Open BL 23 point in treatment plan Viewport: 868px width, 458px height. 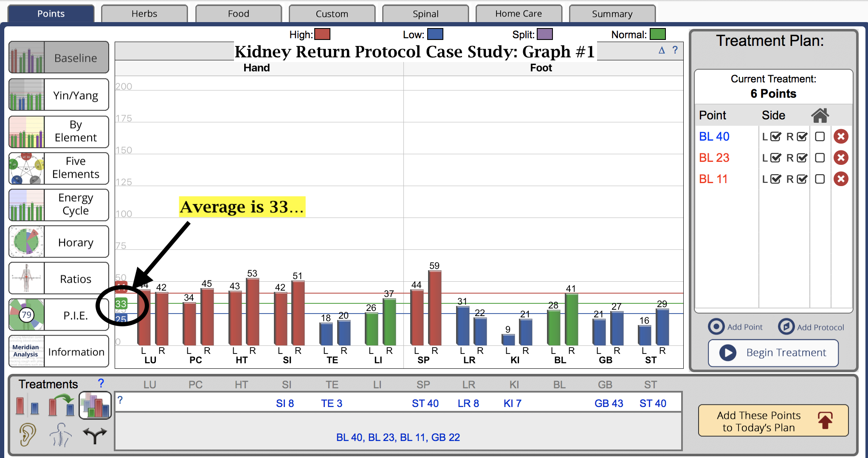point(714,158)
